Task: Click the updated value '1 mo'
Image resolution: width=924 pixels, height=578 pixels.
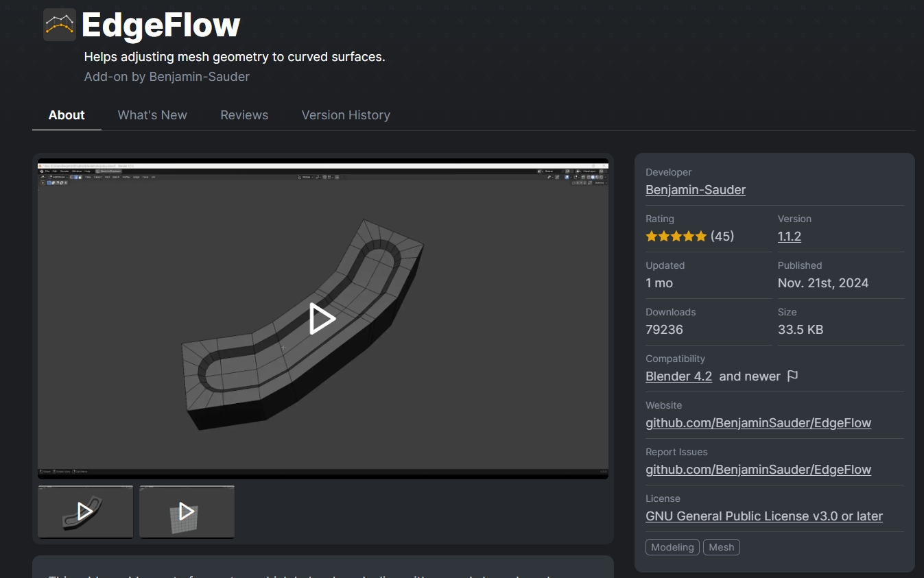Action: [x=659, y=283]
